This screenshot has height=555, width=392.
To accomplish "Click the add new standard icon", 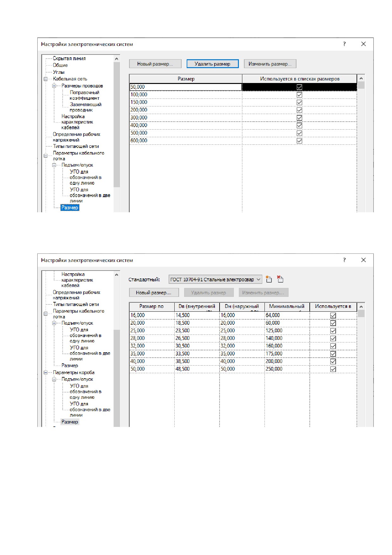I will click(269, 279).
